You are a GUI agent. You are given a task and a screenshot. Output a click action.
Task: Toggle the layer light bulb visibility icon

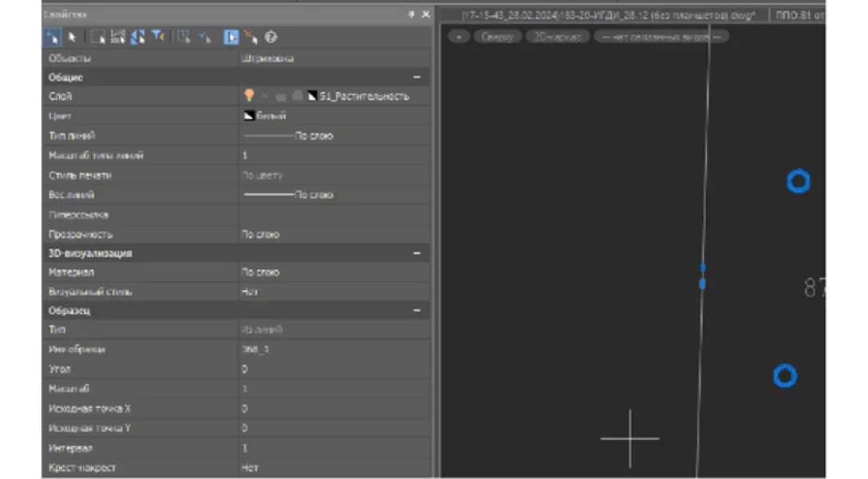tap(249, 96)
